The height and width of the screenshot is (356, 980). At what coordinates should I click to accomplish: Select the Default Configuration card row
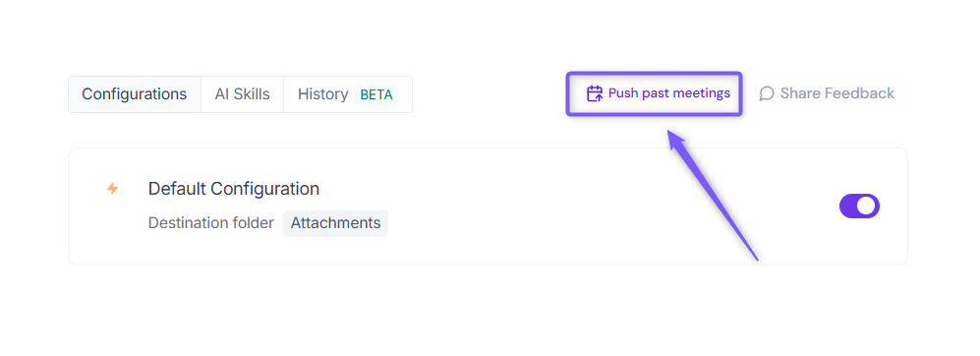488,206
